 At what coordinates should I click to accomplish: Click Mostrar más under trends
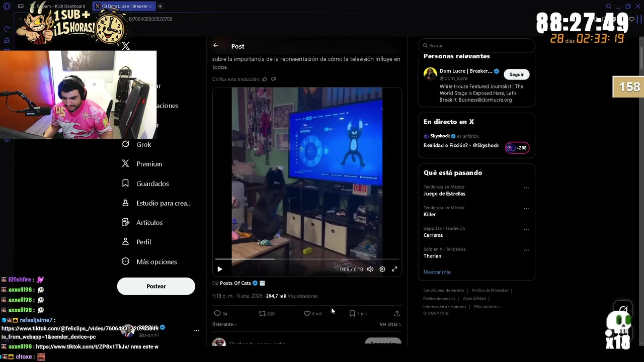[437, 272]
